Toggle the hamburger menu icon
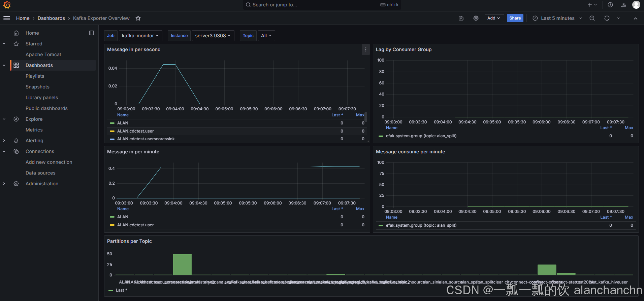The height and width of the screenshot is (301, 644). (7, 18)
